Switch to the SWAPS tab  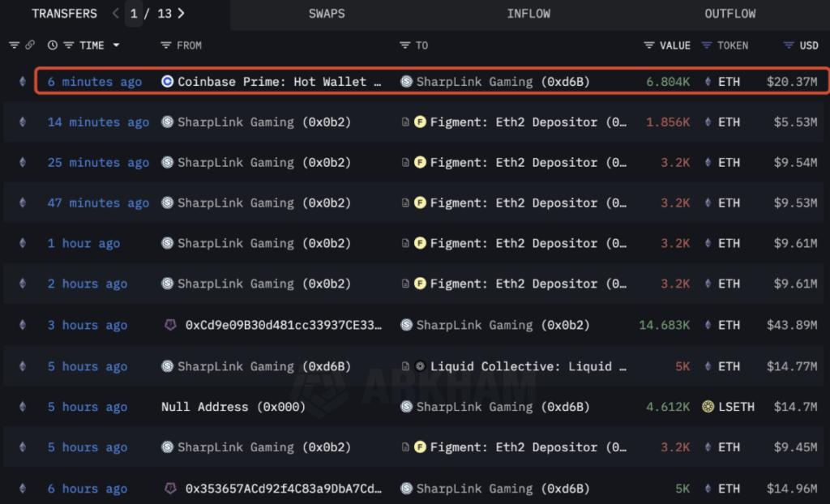(327, 14)
